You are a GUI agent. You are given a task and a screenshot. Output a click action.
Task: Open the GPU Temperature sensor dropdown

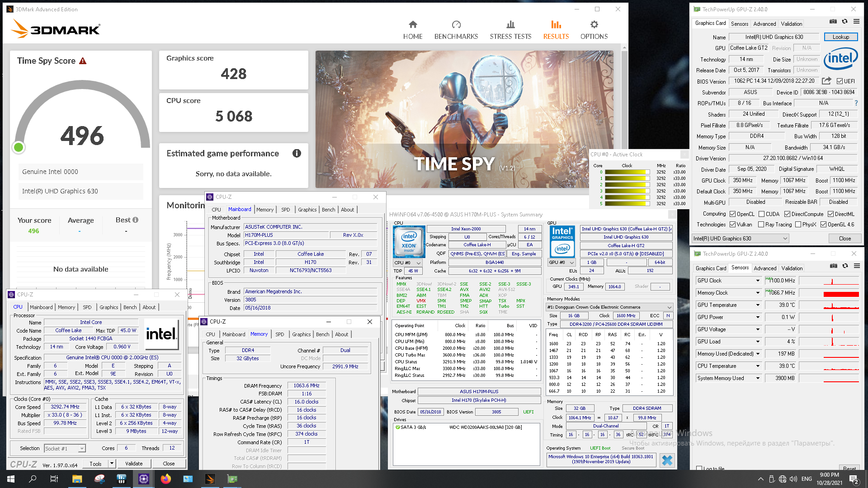point(758,305)
